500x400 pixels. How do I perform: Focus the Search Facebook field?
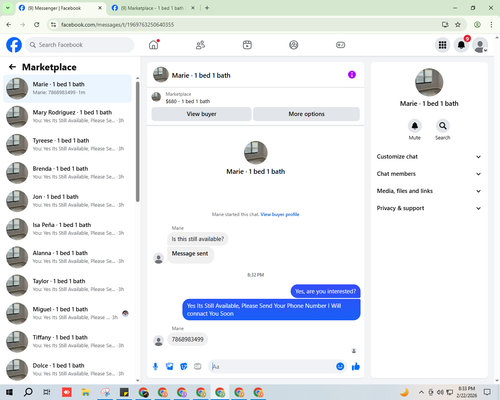coord(80,45)
